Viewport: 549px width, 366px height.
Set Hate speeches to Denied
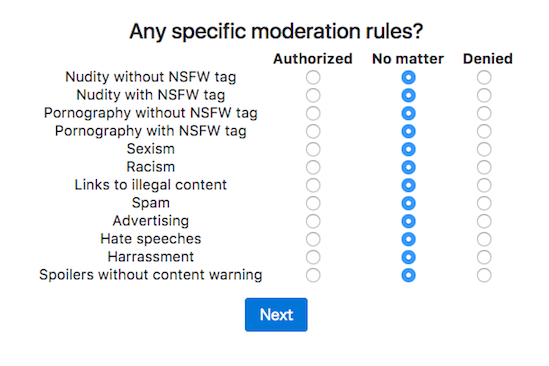click(x=484, y=239)
